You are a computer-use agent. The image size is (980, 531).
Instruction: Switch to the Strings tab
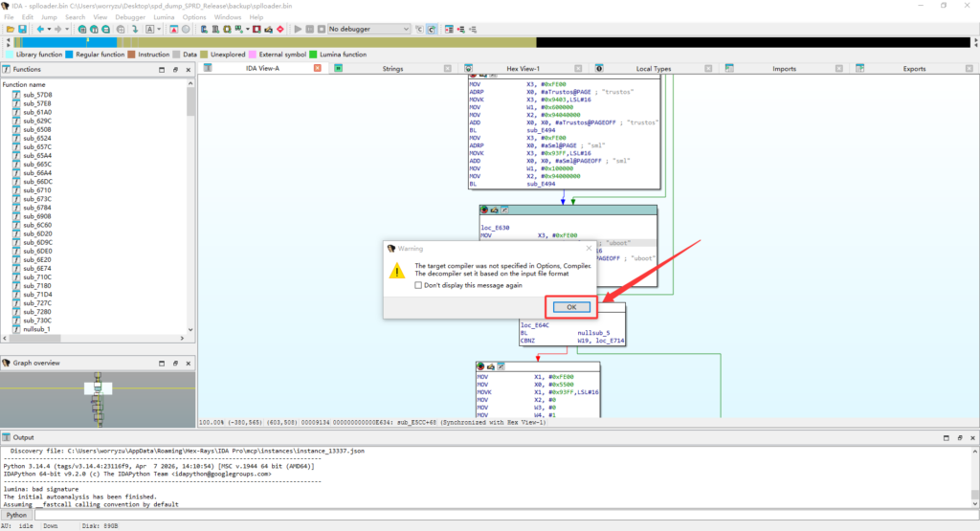pos(392,69)
